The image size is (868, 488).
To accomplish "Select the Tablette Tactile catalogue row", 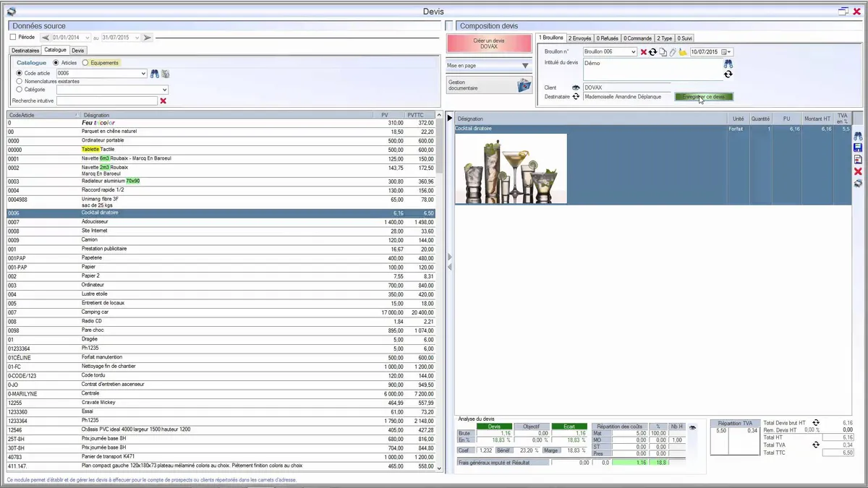I will click(x=221, y=149).
